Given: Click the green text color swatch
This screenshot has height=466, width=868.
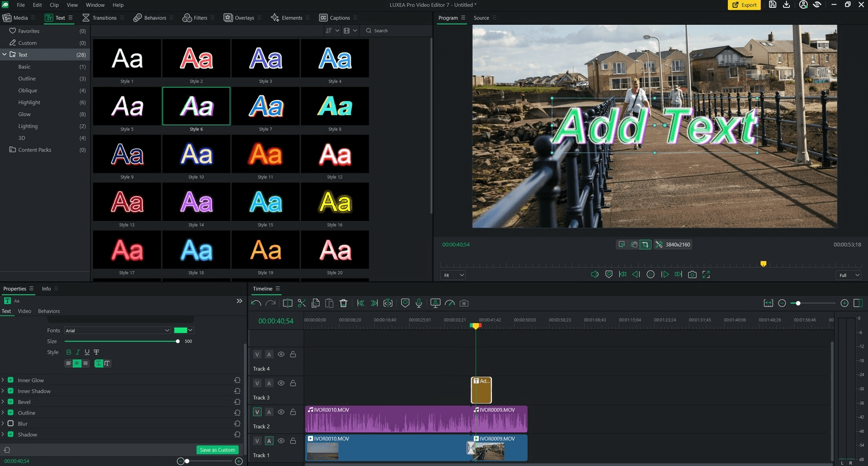Looking at the screenshot, I should click(x=180, y=330).
